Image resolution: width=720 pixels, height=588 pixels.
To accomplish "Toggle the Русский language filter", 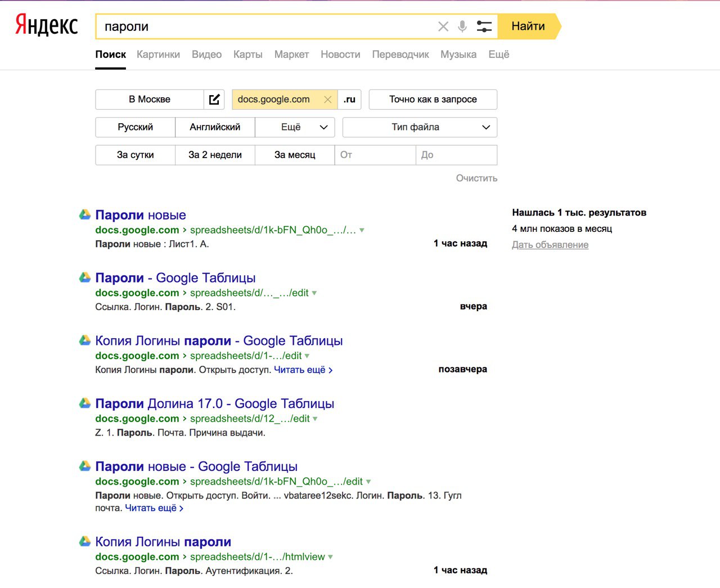I will 136,127.
